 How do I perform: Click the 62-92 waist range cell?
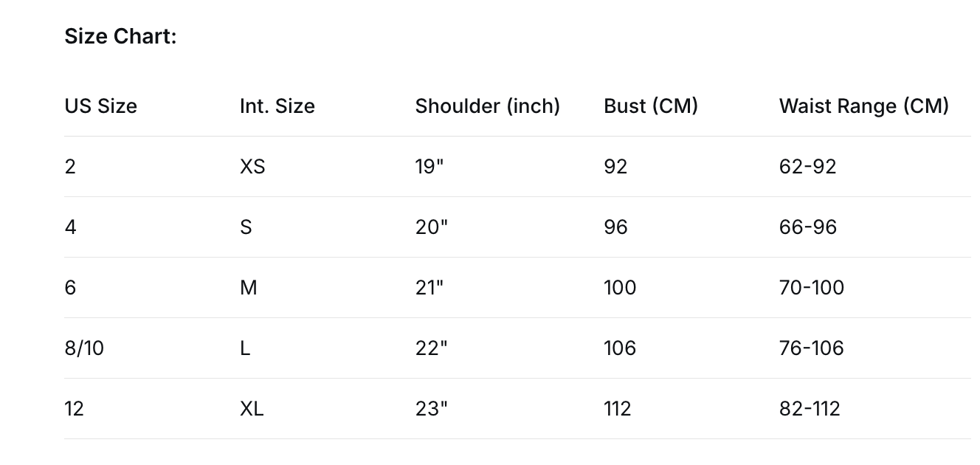coord(807,167)
